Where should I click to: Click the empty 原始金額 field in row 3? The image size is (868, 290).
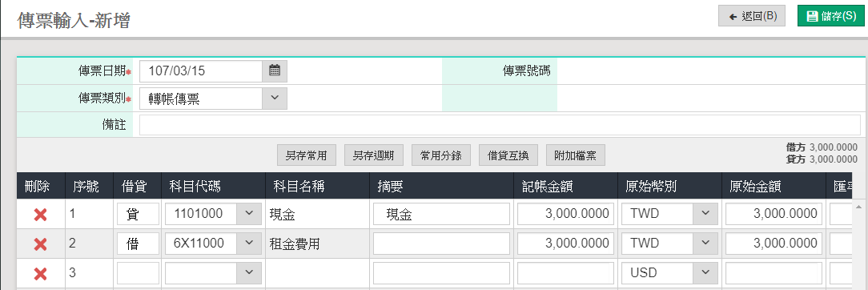pos(774,273)
